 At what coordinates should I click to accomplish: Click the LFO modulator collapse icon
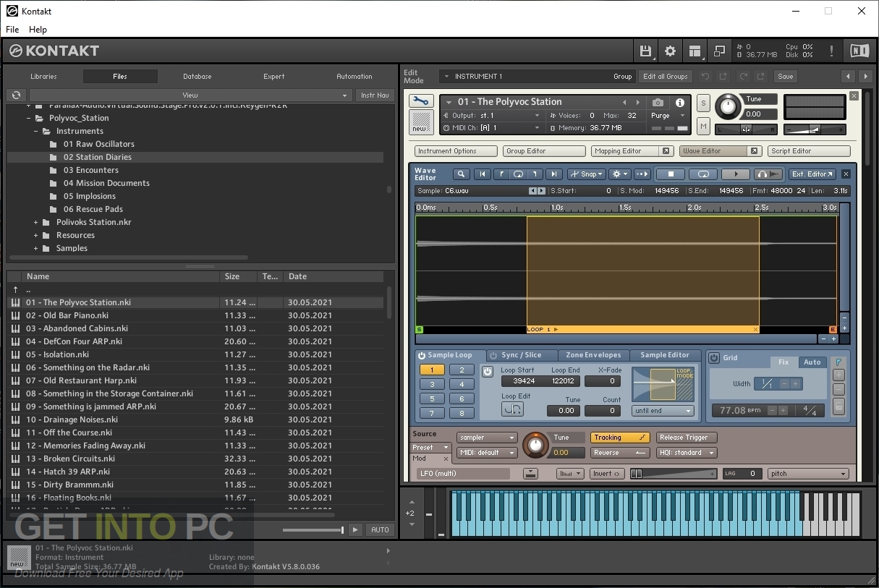(x=530, y=474)
